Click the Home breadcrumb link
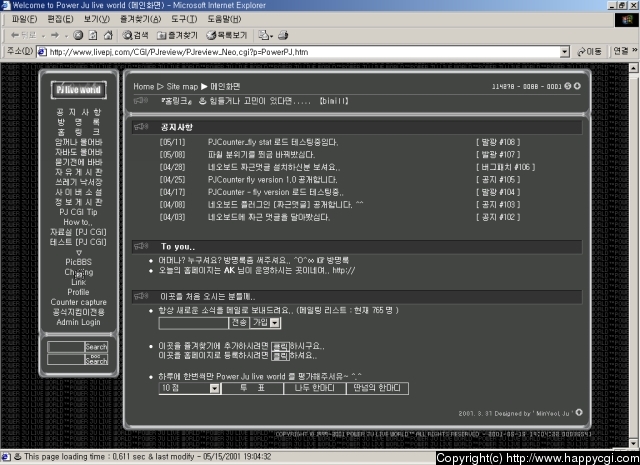 click(144, 87)
